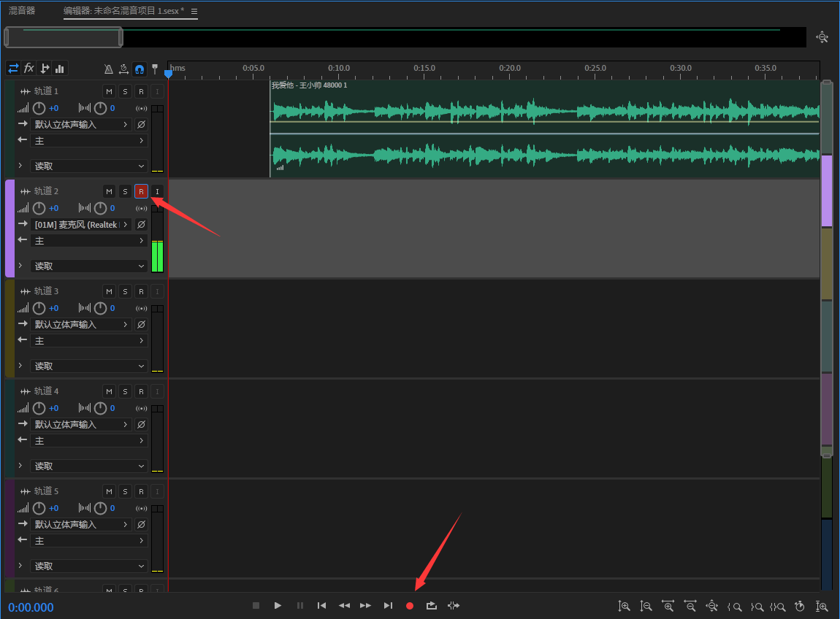Open the editor panel hamburger menu
Screen dimensions: 840x619
click(194, 12)
